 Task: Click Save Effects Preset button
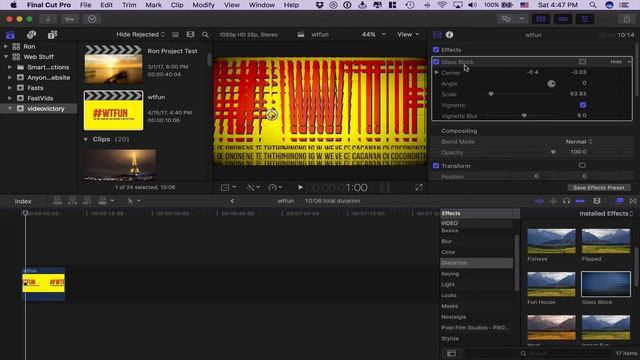pyautogui.click(x=599, y=188)
